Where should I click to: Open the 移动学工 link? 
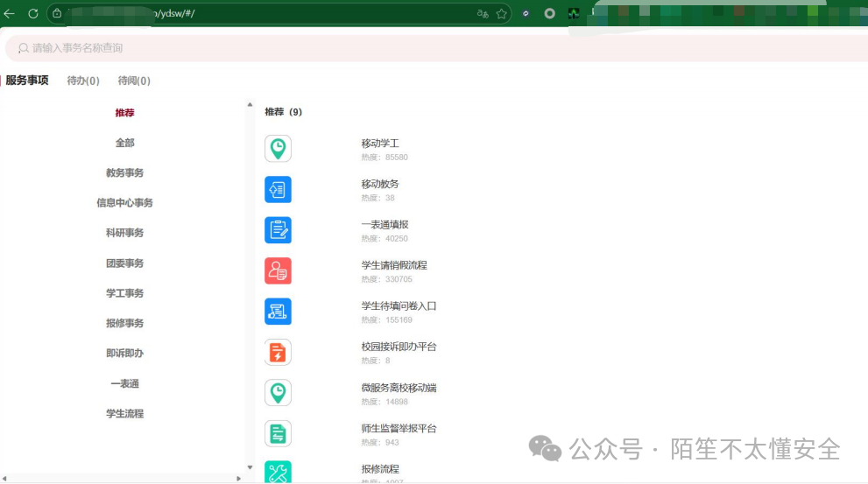380,144
